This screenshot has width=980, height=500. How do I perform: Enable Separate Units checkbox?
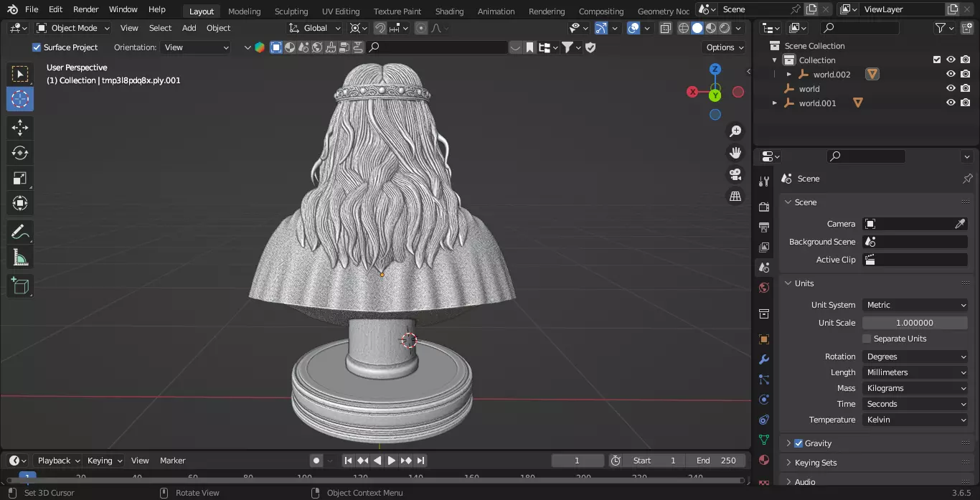pyautogui.click(x=867, y=339)
